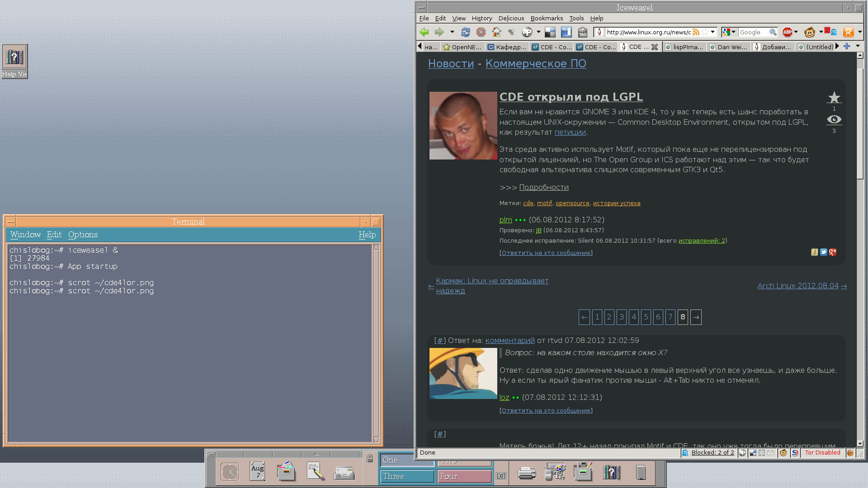The image size is (868, 488).
Task: Switch to the Dan Wei tab
Action: pos(728,47)
